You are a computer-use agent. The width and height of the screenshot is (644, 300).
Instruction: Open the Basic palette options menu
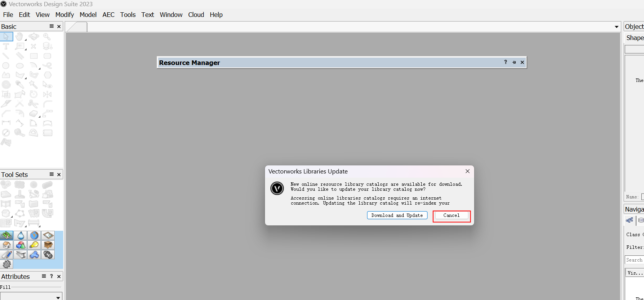point(52,26)
